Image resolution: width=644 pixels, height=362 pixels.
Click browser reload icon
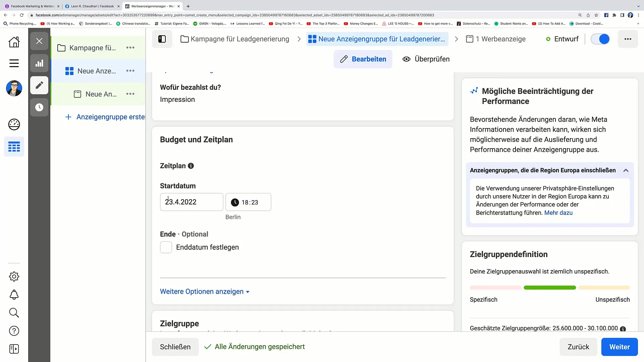coord(22,15)
